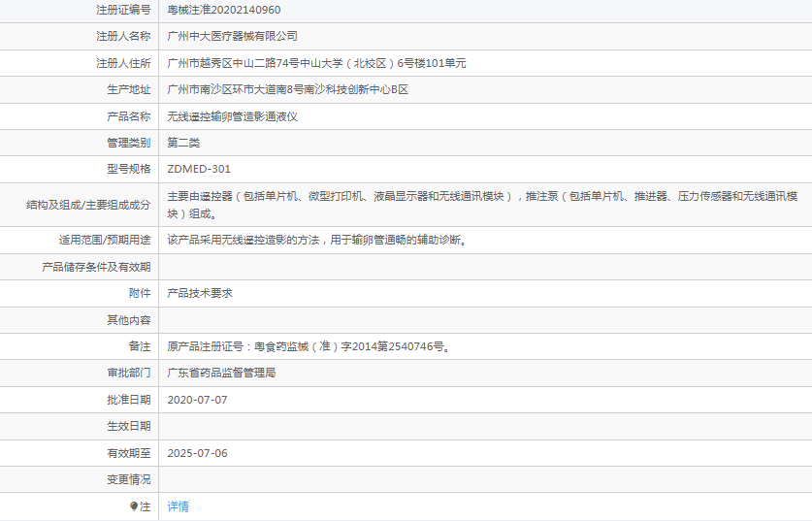Click the 批准日期 row label
The image size is (812, 521).
(x=129, y=400)
